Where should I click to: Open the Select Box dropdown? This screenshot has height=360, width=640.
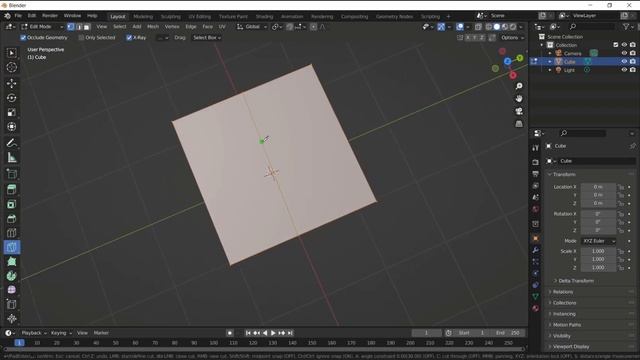coord(207,38)
